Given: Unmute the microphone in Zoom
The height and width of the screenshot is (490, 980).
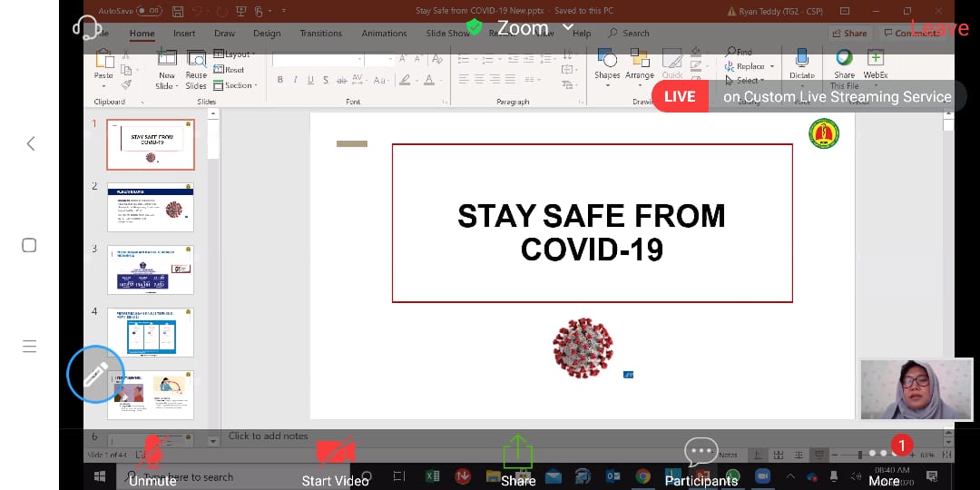Looking at the screenshot, I should tap(152, 462).
